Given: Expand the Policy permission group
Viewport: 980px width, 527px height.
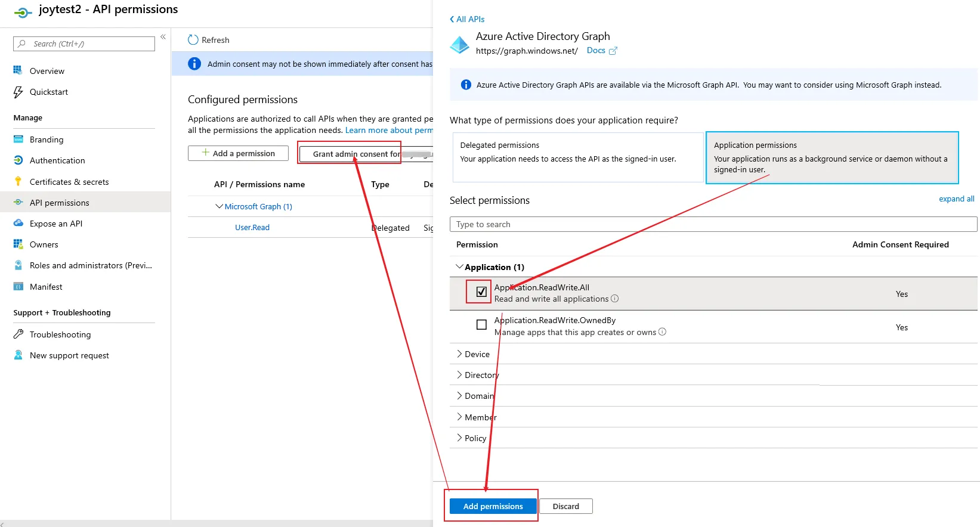Looking at the screenshot, I should click(459, 438).
